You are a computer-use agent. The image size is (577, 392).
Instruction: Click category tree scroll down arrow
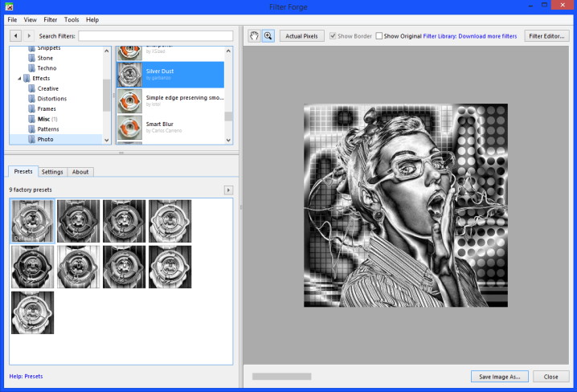[x=107, y=140]
